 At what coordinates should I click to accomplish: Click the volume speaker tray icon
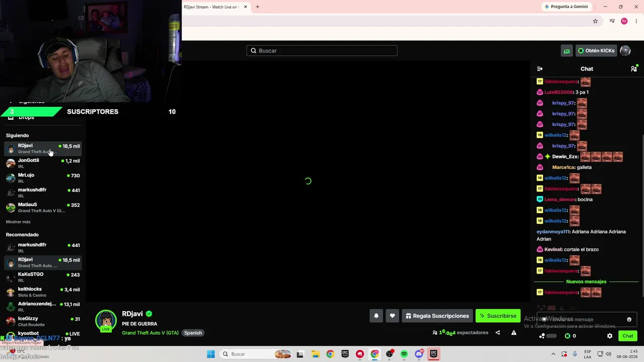(x=608, y=354)
